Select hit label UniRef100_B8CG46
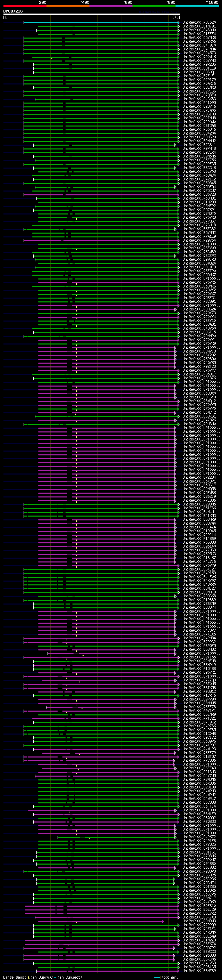This screenshot has width=222, height=980. (x=199, y=168)
